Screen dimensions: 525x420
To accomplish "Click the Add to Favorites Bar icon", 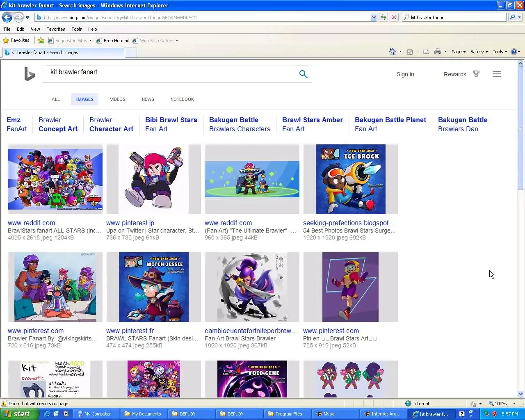I will (x=41, y=41).
